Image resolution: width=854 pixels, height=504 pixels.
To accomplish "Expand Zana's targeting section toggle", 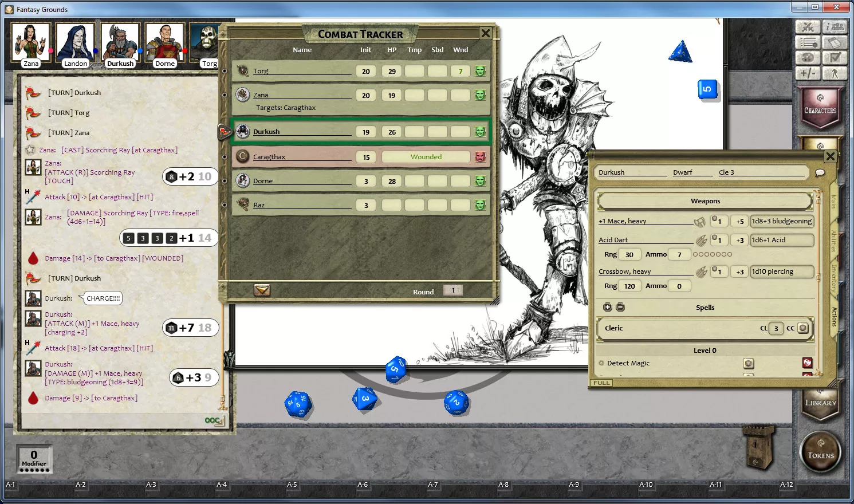I will click(225, 95).
